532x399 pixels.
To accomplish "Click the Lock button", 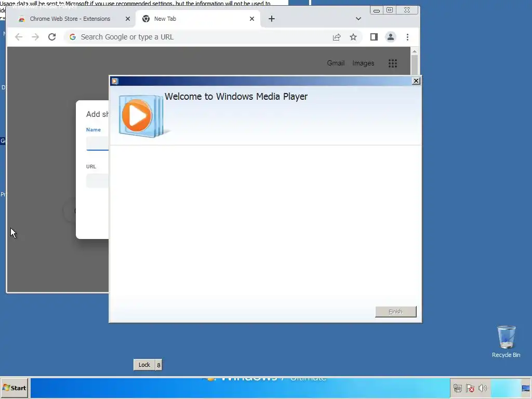I will pos(144,365).
